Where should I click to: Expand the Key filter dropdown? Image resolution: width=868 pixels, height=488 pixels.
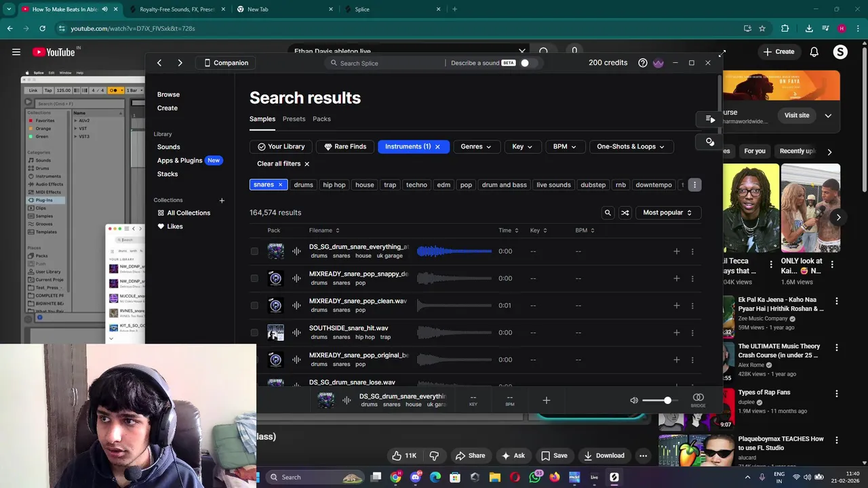pos(522,146)
